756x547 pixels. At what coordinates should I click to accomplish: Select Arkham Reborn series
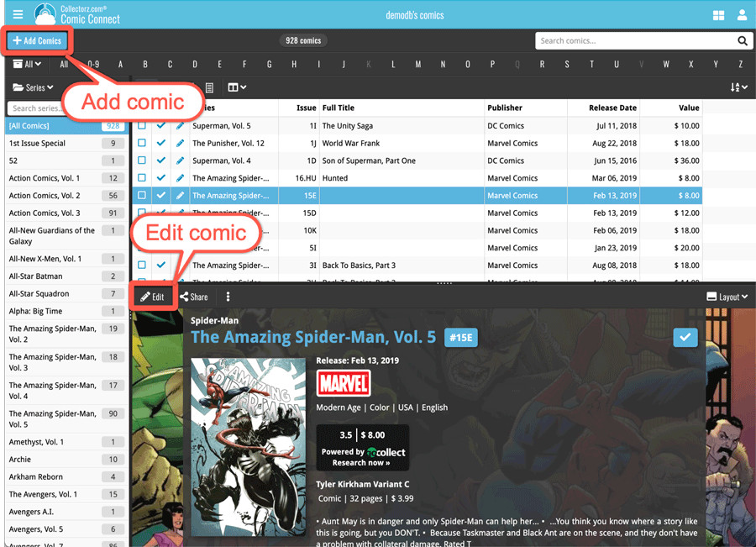point(66,476)
